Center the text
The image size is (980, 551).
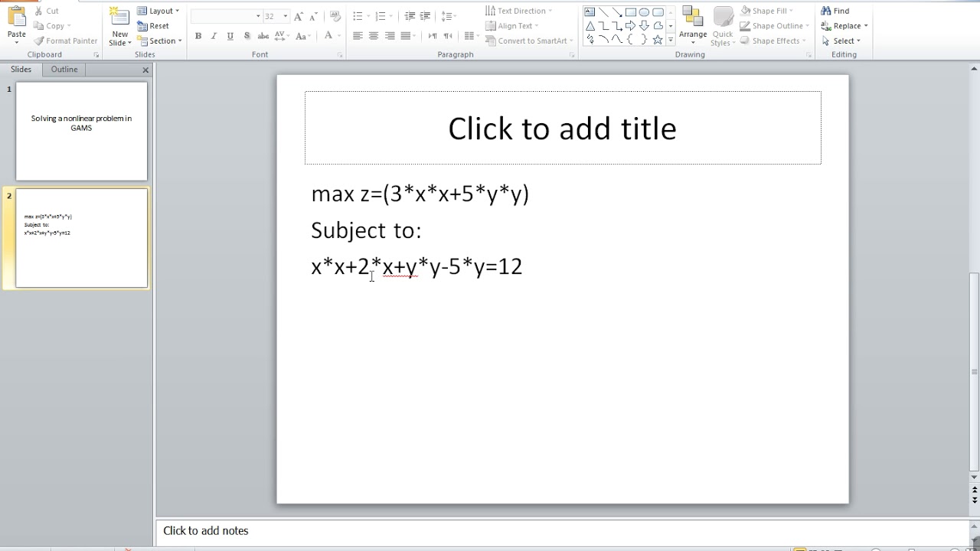(374, 36)
